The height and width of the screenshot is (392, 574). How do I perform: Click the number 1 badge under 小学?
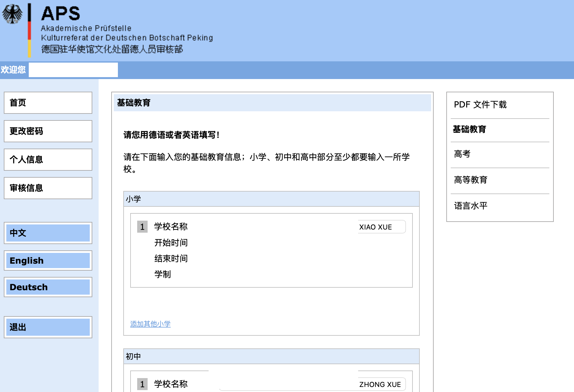click(142, 227)
